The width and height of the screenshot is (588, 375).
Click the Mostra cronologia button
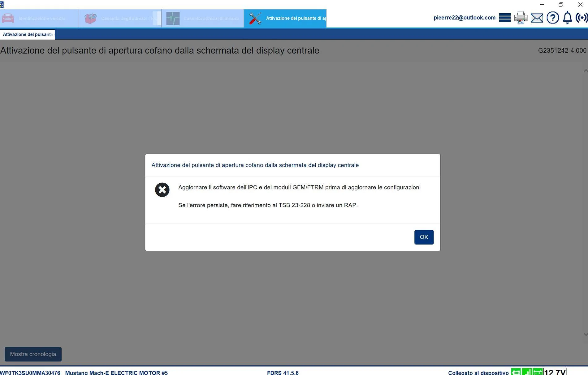click(33, 354)
